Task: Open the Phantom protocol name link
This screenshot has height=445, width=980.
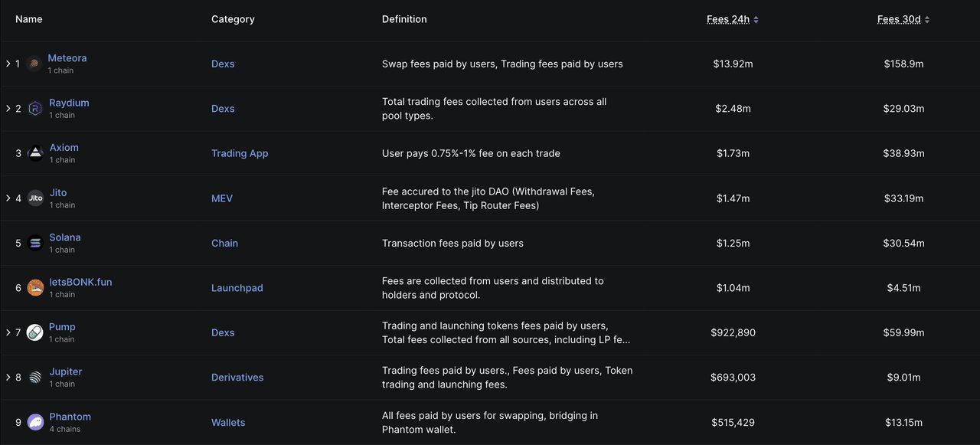Action: coord(70,417)
